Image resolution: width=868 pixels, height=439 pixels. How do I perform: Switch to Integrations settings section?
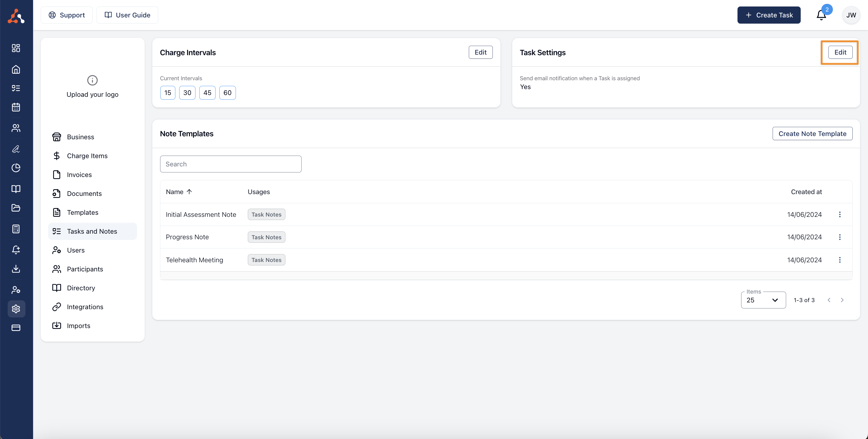pyautogui.click(x=85, y=307)
